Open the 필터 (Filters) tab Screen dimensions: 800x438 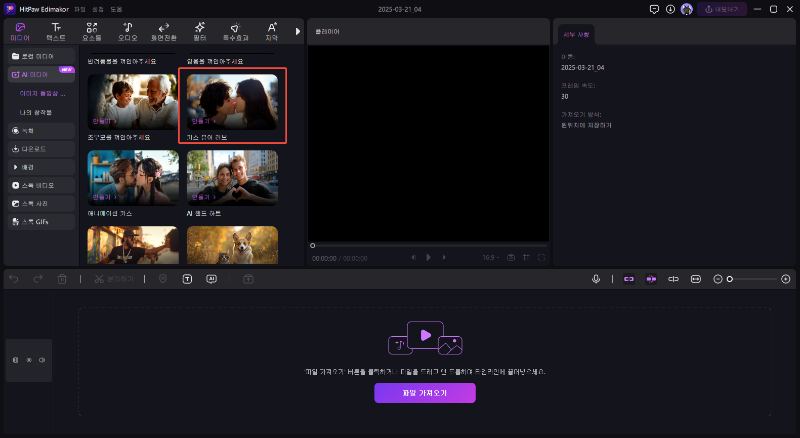tap(199, 32)
